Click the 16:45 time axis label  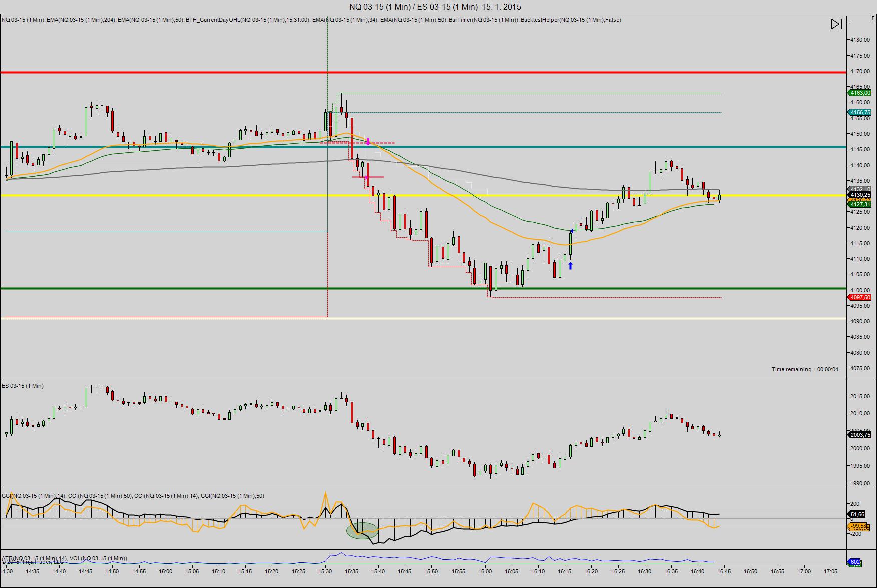pos(724,571)
